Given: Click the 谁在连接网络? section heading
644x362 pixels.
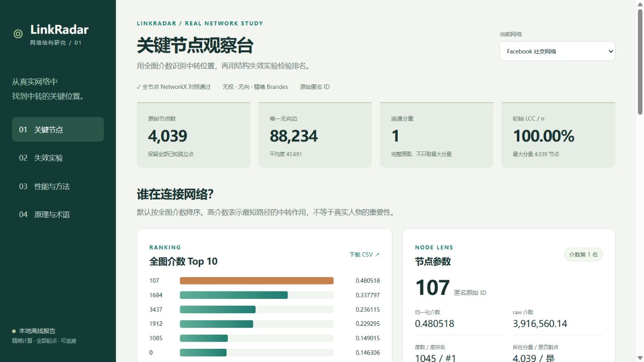Looking at the screenshot, I should tap(175, 194).
